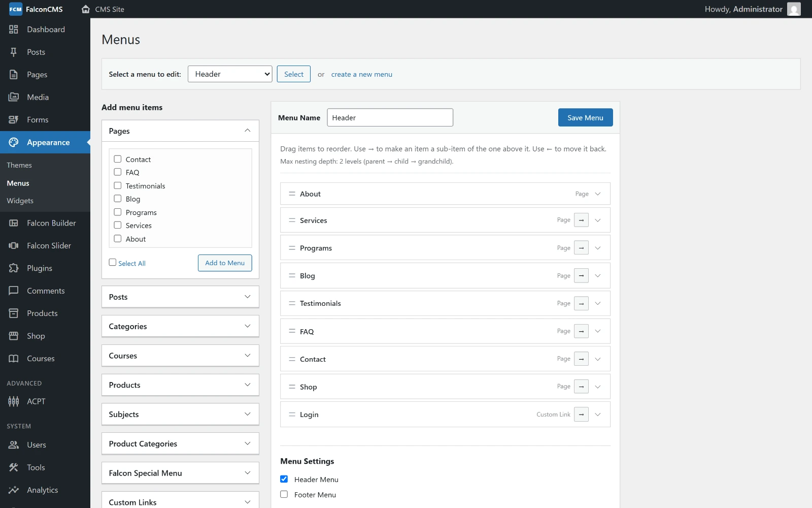The height and width of the screenshot is (508, 812).
Task: Uncheck the Header Menu location
Action: click(284, 479)
